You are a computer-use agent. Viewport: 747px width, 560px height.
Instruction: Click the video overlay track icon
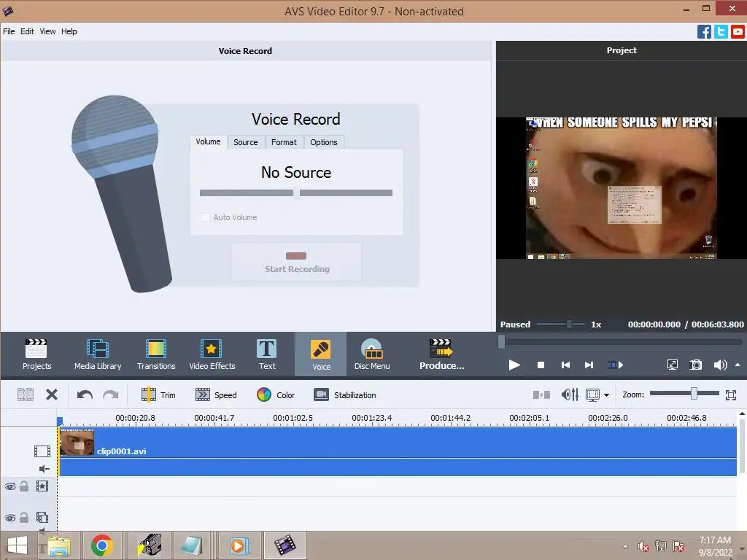[x=42, y=517]
